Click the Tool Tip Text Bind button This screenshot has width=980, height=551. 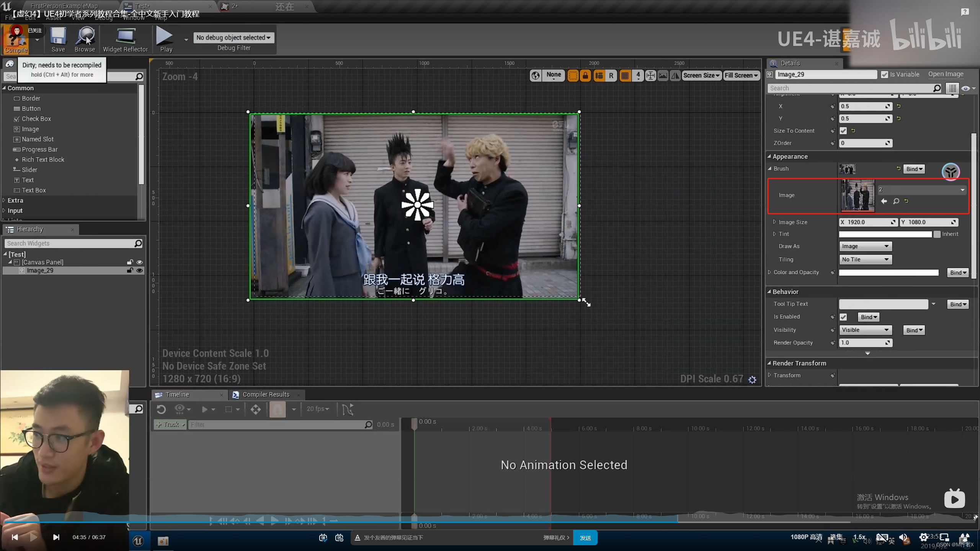(x=958, y=304)
